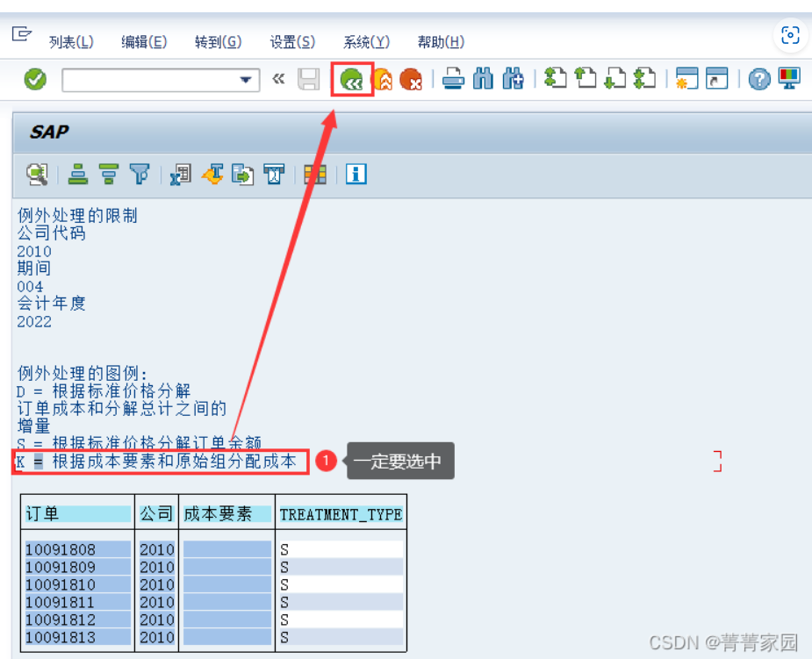Viewport: 812px width, 659px height.
Task: Go to Next Page icon
Action: 615,79
